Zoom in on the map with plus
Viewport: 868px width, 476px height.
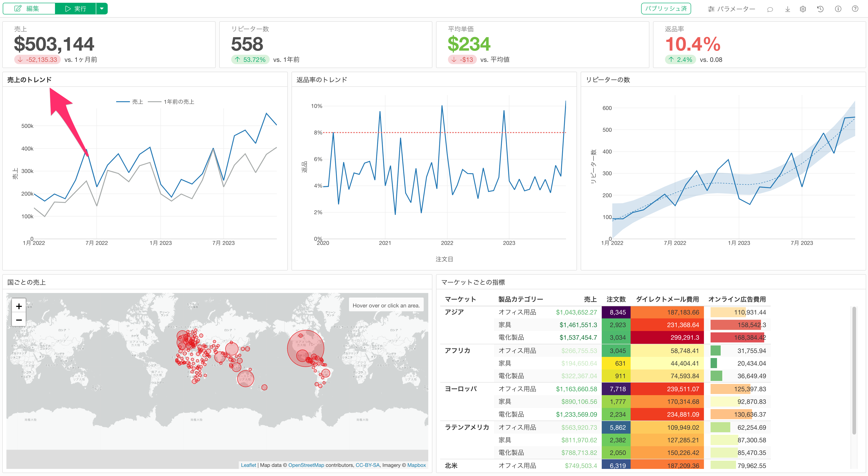tap(19, 306)
